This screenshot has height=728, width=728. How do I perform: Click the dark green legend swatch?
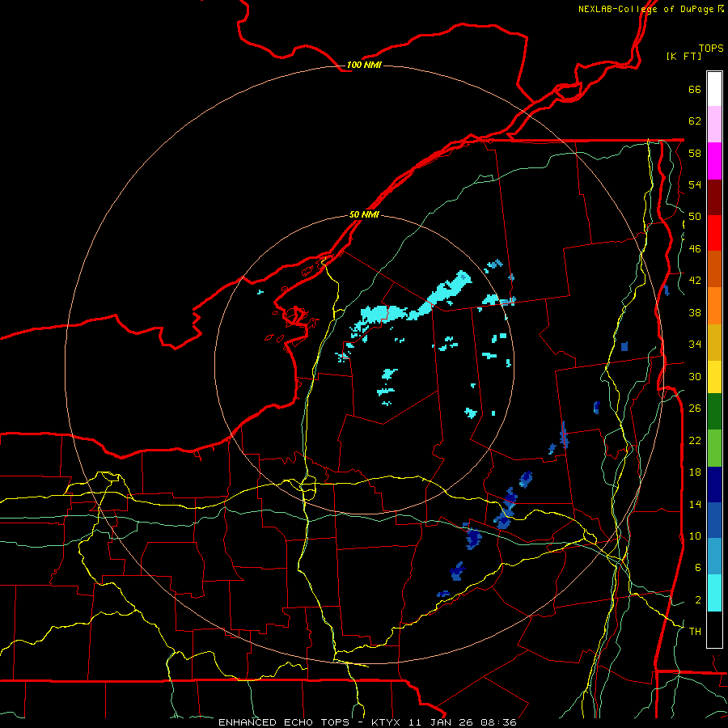click(714, 412)
